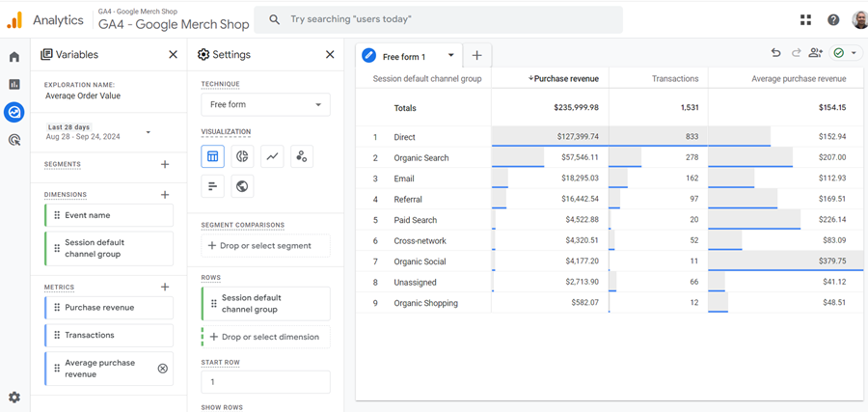Sort by Purchase revenue column header
The height and width of the screenshot is (412, 868).
tap(566, 79)
